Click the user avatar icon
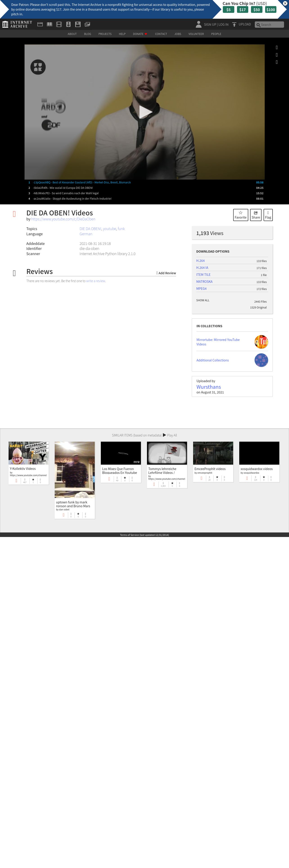289x868 pixels. click(x=199, y=24)
